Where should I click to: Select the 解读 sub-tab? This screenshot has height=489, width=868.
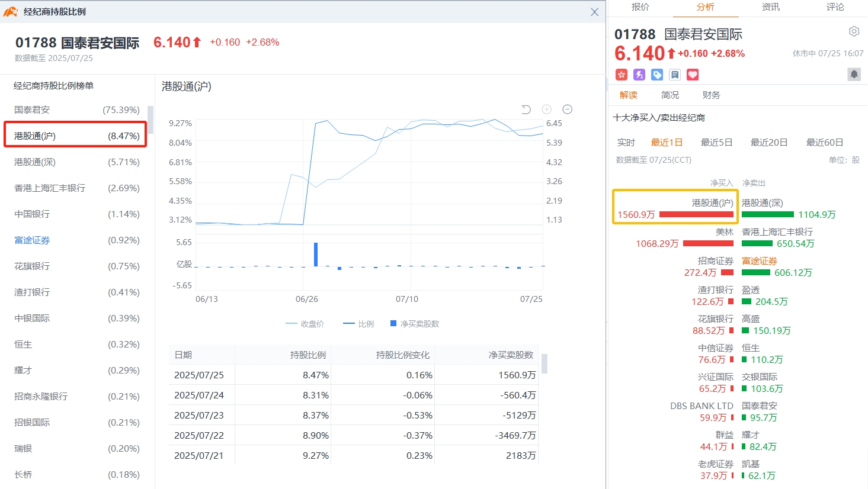(x=629, y=95)
